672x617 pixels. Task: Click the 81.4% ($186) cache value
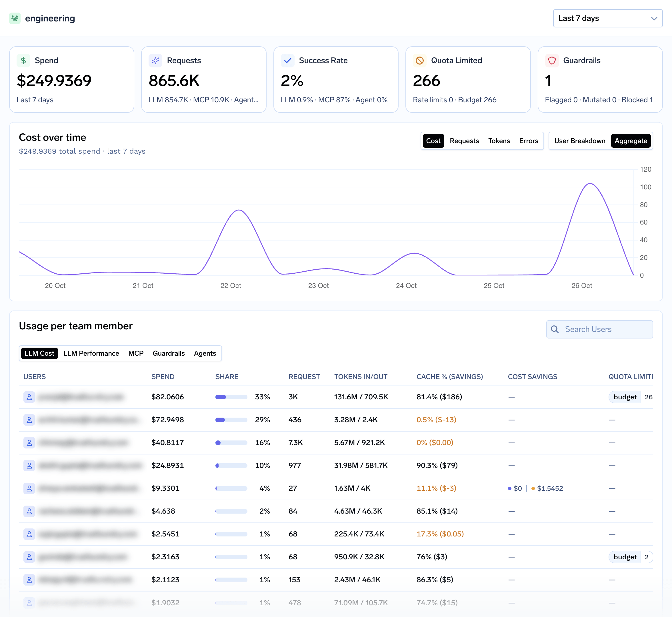[x=439, y=397]
